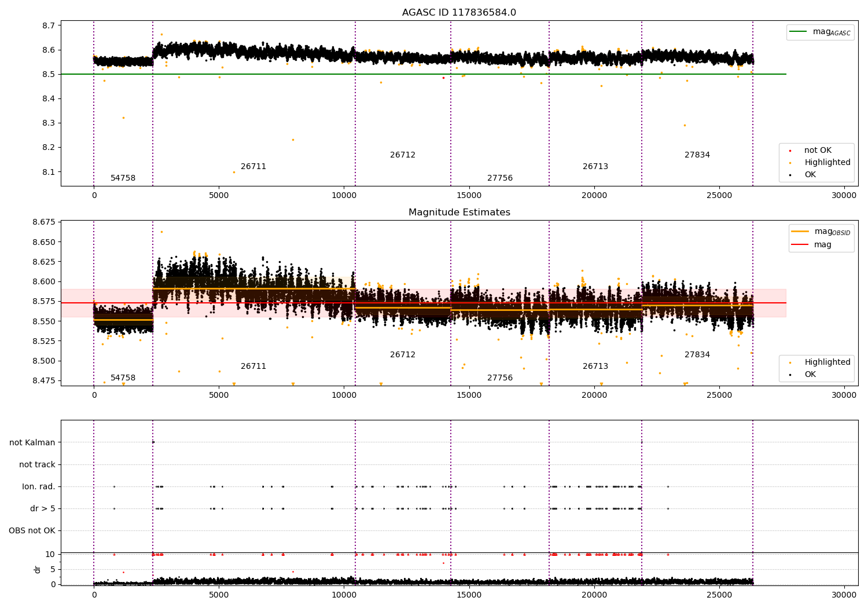
Task: Click obsid label 54758 in top plot
Action: 123,178
